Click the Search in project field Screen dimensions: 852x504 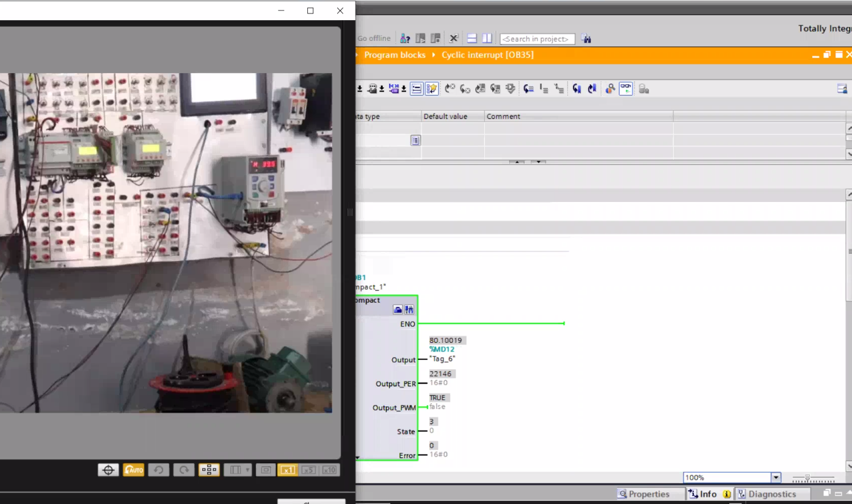(x=537, y=38)
